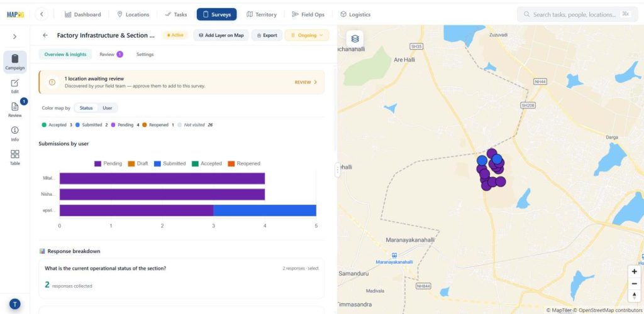The height and width of the screenshot is (314, 644).
Task: Click the blue Submitted bar segment for epsri
Action: (265, 210)
